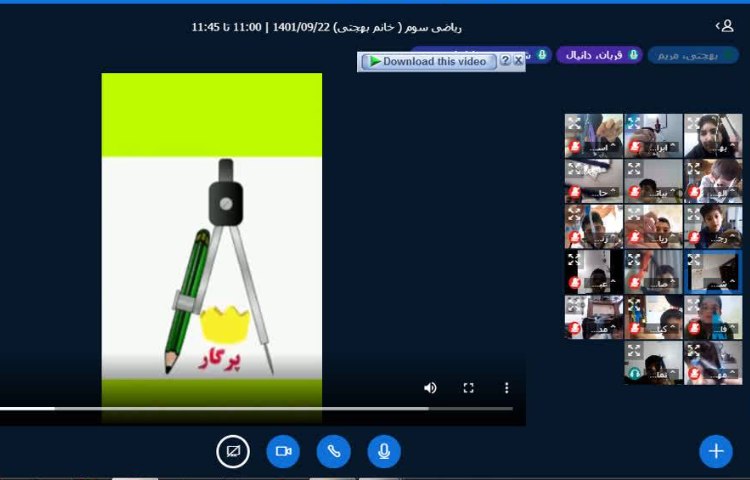
Task: Maximize the الو webcam tile
Action: [693, 168]
